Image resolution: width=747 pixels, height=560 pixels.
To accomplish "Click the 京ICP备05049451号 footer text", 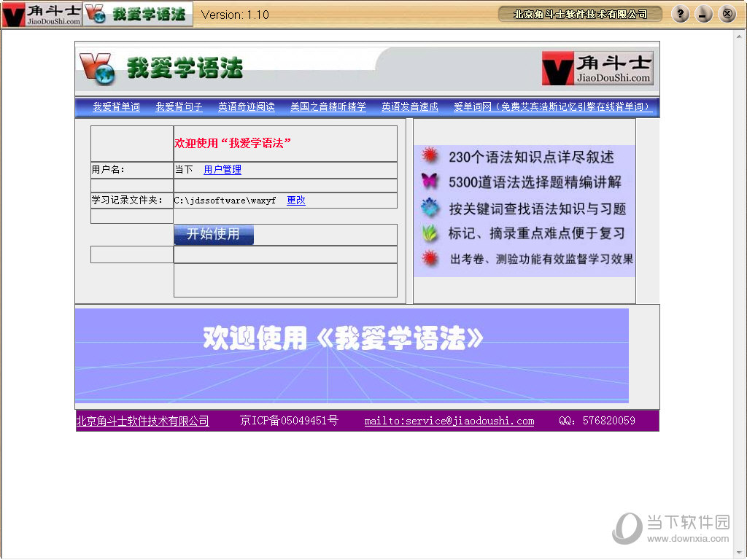I will pyautogui.click(x=289, y=421).
